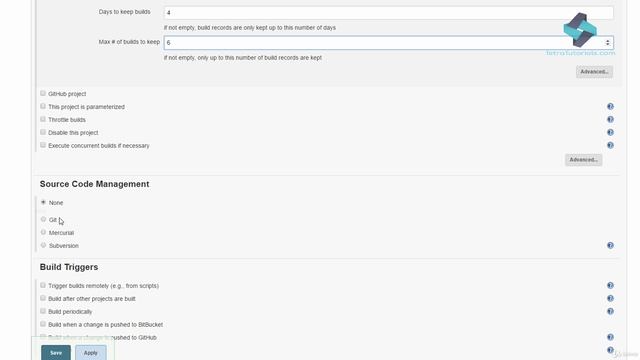The width and height of the screenshot is (640, 360).
Task: Show help for Execute concurrent builds
Action: [610, 145]
